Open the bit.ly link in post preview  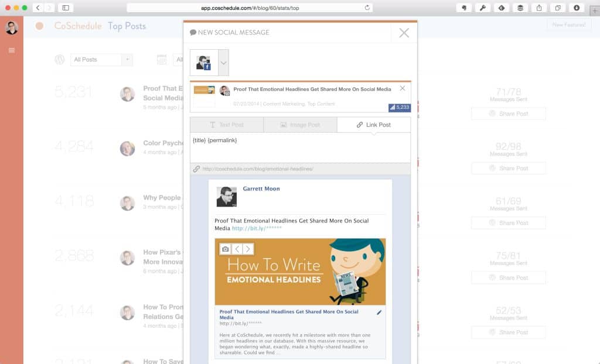coord(257,228)
